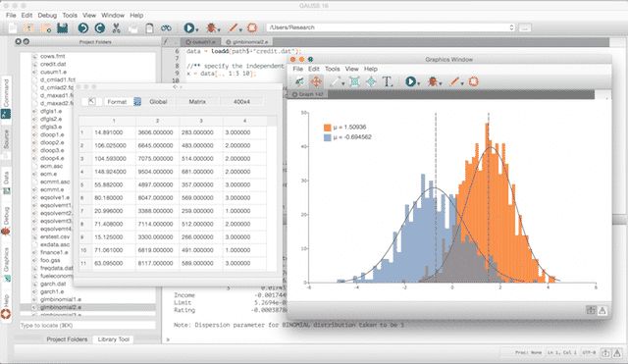Switch to the glmbinomial2.e editor tab
This screenshot has width=628, height=364.
[247, 41]
